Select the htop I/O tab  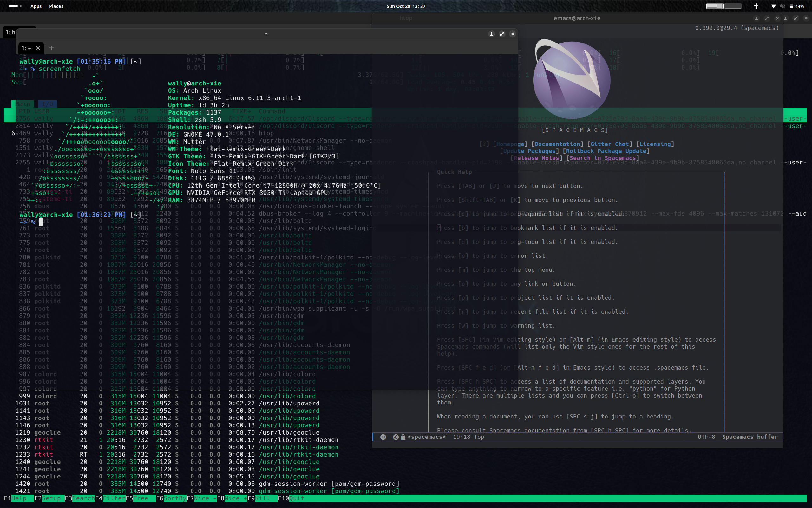coord(47,104)
